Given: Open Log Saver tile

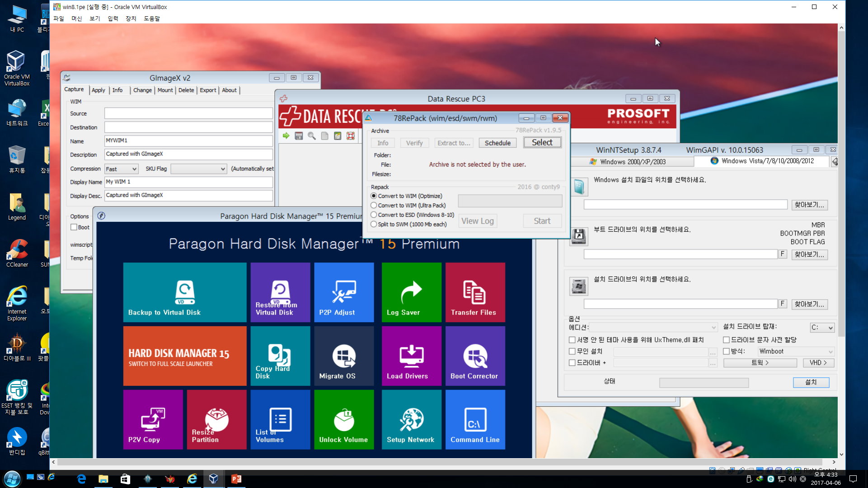Looking at the screenshot, I should coord(412,292).
